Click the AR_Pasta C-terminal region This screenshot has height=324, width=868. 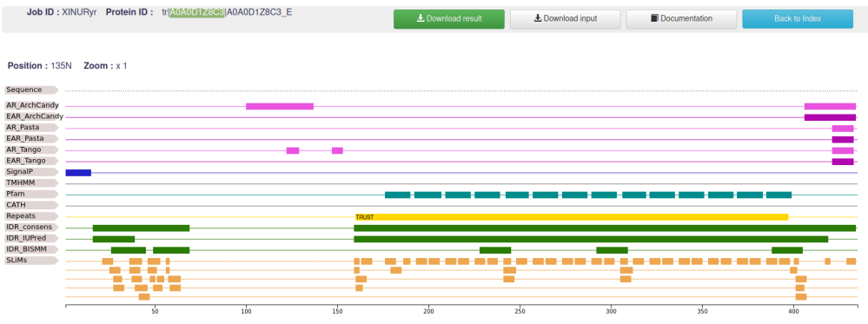[843, 129]
